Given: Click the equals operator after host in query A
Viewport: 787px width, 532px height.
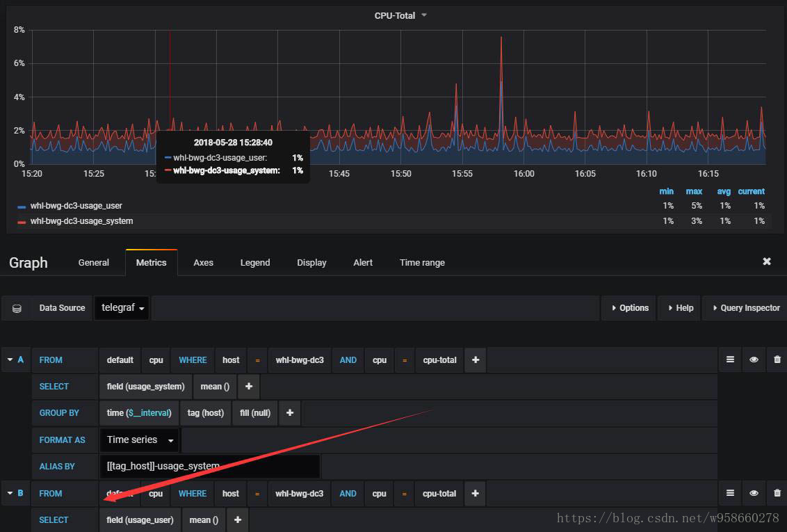Looking at the screenshot, I should (x=257, y=360).
